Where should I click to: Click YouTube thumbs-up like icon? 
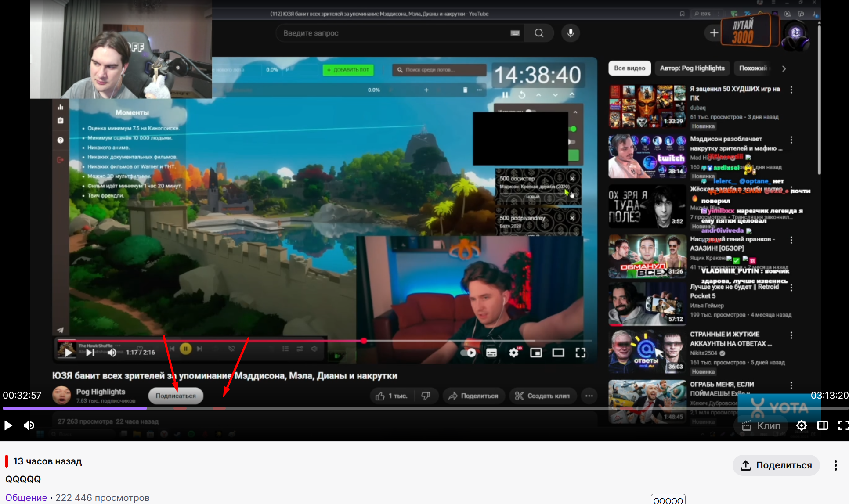380,396
